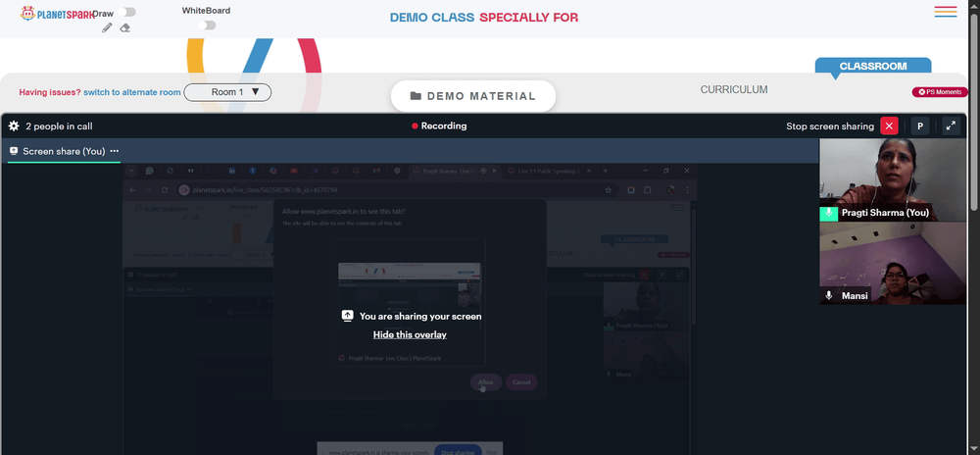Stop screen sharing with red X button
Screen dimensions: 980x455
click(889, 126)
